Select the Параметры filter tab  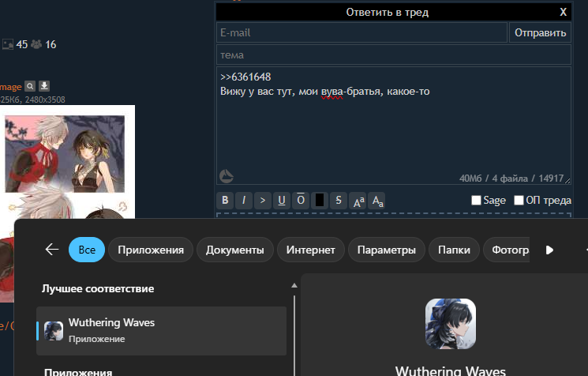click(387, 250)
